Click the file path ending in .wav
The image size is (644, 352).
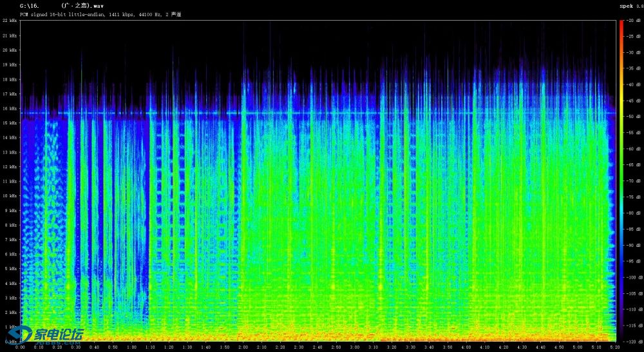coord(61,6)
